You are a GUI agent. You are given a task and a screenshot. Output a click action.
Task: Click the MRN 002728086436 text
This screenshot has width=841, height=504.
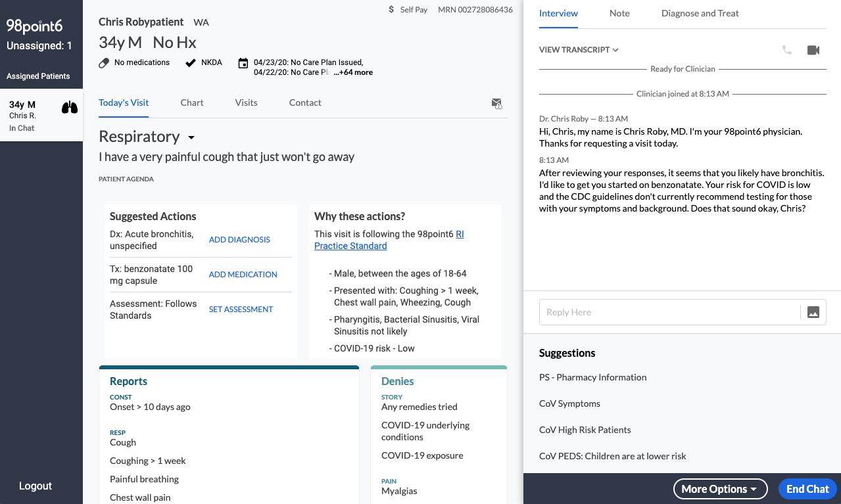pos(475,10)
